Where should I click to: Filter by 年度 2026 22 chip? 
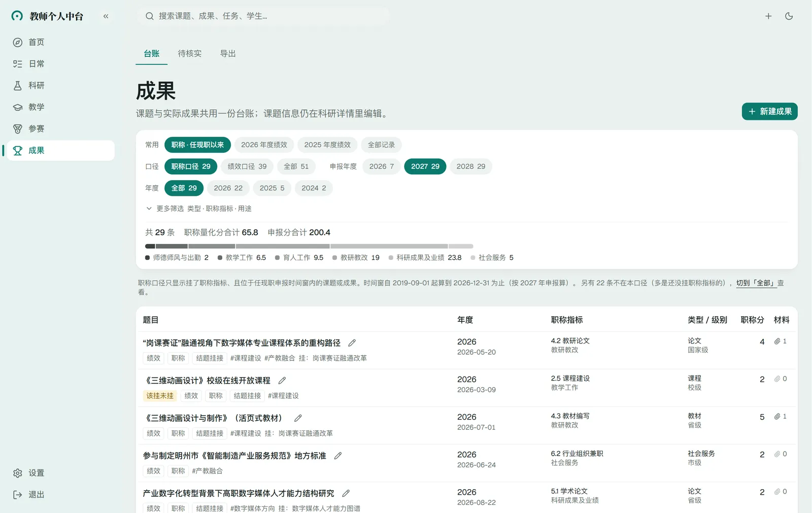pyautogui.click(x=228, y=188)
